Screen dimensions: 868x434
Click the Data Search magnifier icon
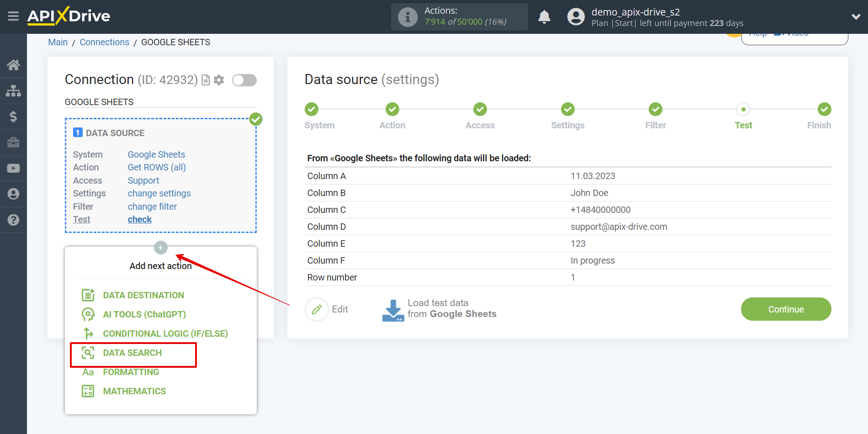coord(88,353)
